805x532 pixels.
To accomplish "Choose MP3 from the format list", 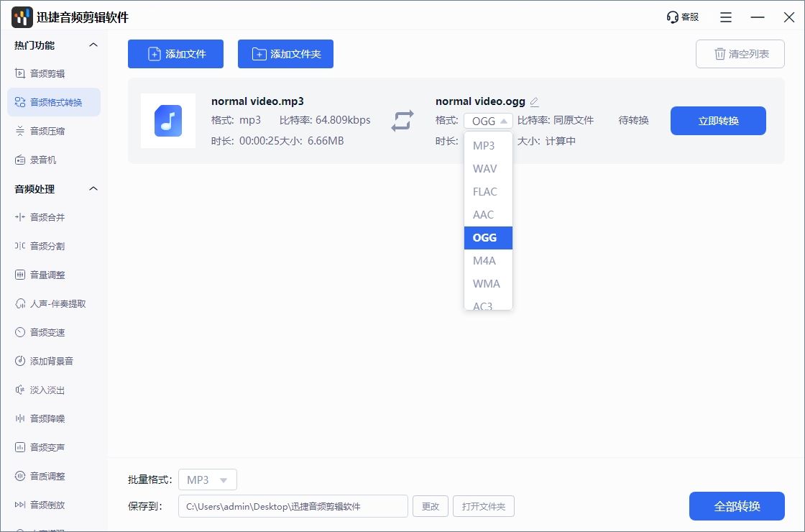I will pos(488,145).
